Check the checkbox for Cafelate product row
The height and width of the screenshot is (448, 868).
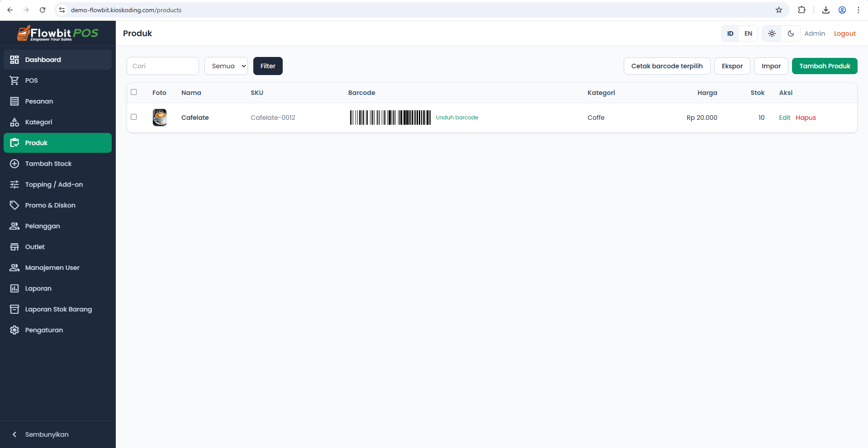(x=133, y=117)
